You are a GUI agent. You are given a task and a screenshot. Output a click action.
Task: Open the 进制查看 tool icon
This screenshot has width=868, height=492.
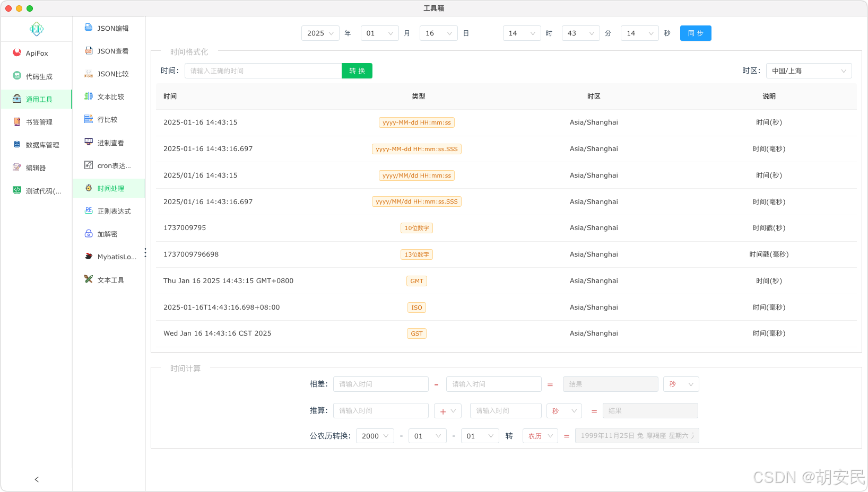(89, 142)
